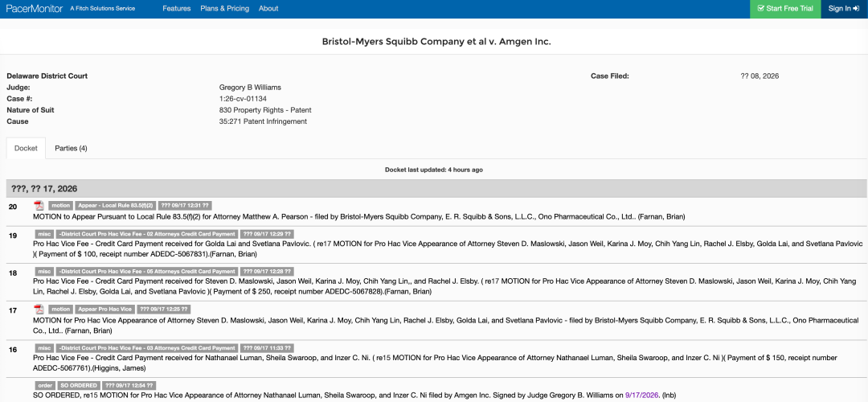
Task: Click the '05 Attorneys Credit Card Payment' tag
Action: (147, 271)
